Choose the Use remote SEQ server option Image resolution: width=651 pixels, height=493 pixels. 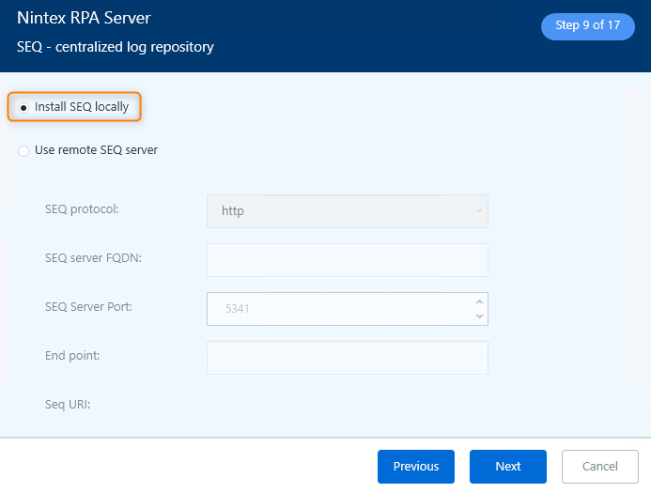(24, 151)
